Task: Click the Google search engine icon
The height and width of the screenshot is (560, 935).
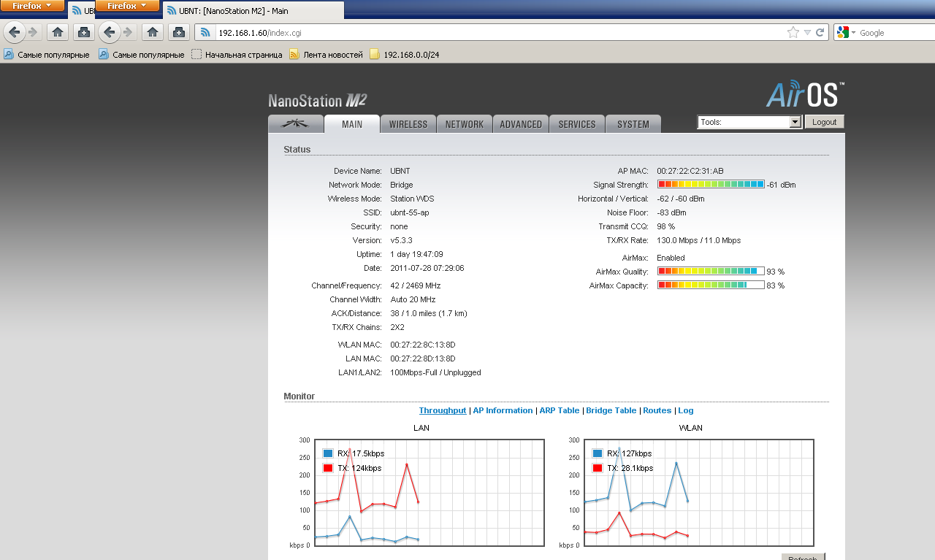Action: click(843, 32)
